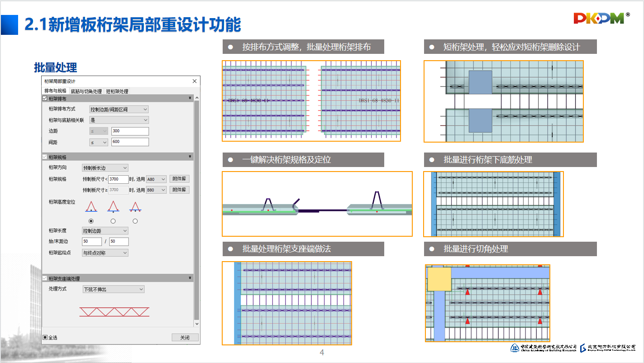The width and height of the screenshot is (644, 363).
Task: Switch to the 排布与规格 tab
Action: tap(55, 91)
